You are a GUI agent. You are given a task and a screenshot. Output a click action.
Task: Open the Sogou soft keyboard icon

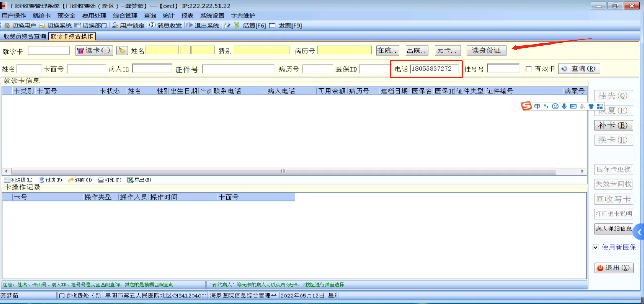click(573, 106)
